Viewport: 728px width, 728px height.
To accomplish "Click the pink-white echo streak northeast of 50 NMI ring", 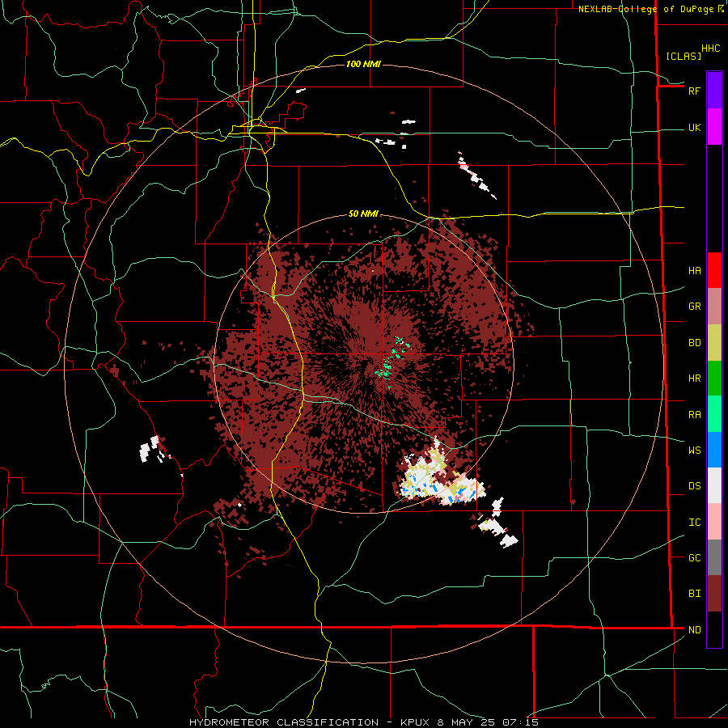I will click(476, 176).
